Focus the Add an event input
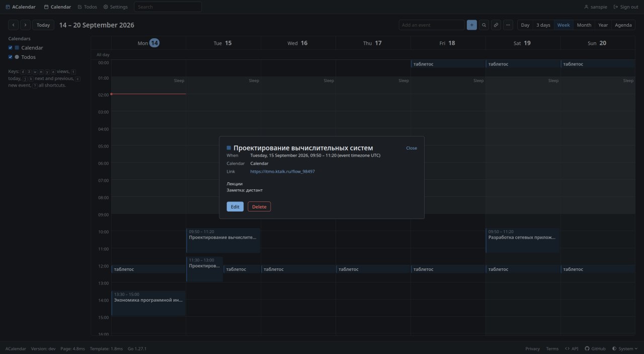The height and width of the screenshot is (354, 644). pyautogui.click(x=432, y=25)
